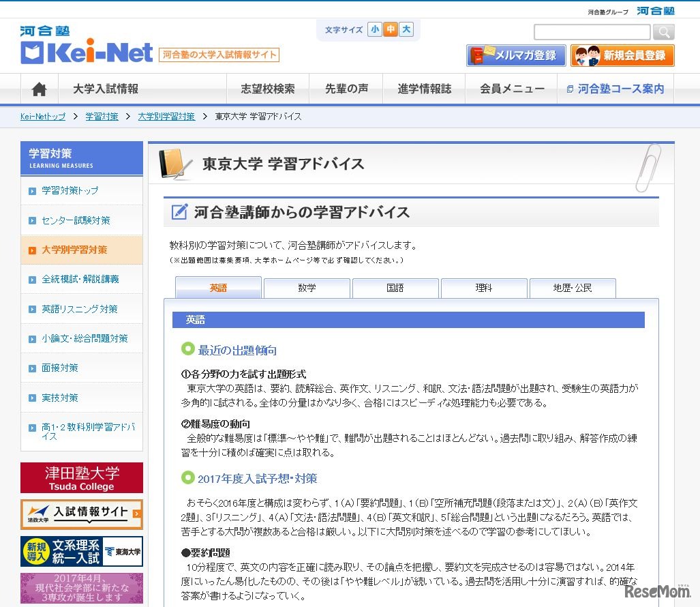Click the blue 英語 section header bar

click(408, 320)
